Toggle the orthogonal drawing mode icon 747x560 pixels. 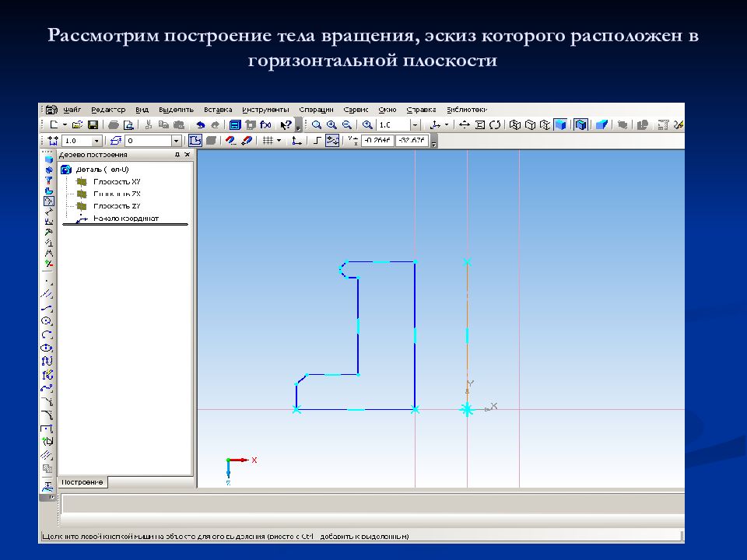click(x=317, y=141)
